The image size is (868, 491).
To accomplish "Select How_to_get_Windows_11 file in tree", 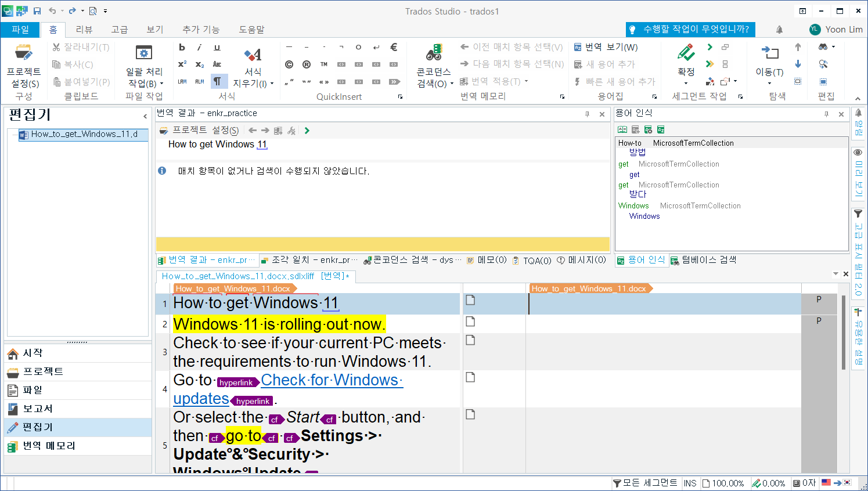I will (x=84, y=134).
